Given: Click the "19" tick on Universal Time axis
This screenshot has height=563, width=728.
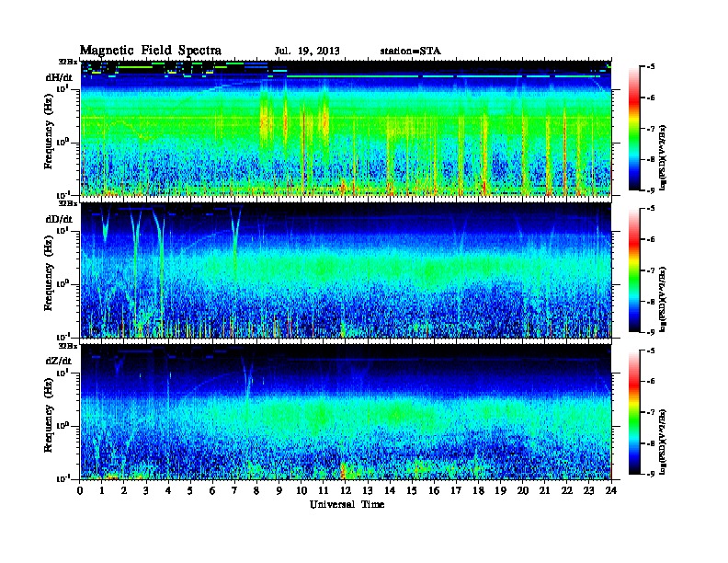Looking at the screenshot, I should point(500,490).
